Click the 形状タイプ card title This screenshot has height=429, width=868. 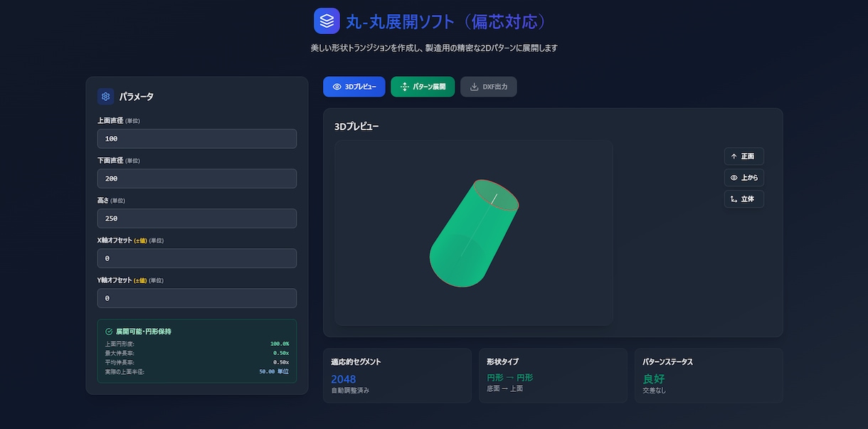click(x=503, y=362)
